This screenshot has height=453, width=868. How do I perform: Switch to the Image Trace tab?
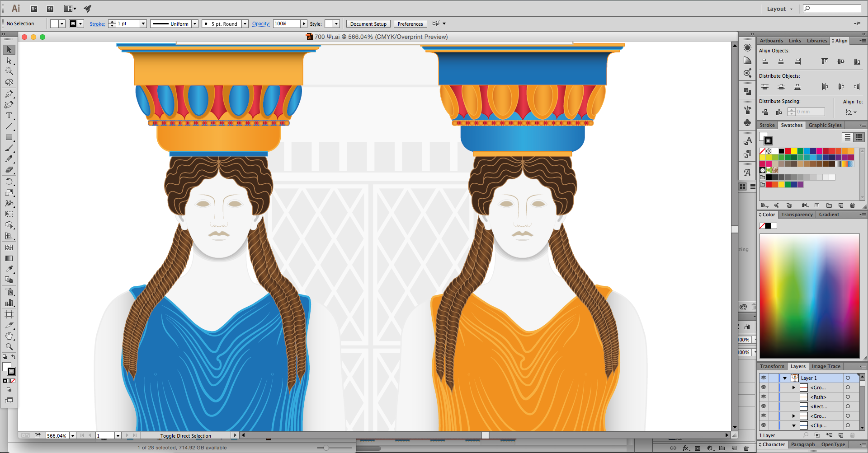tap(826, 366)
